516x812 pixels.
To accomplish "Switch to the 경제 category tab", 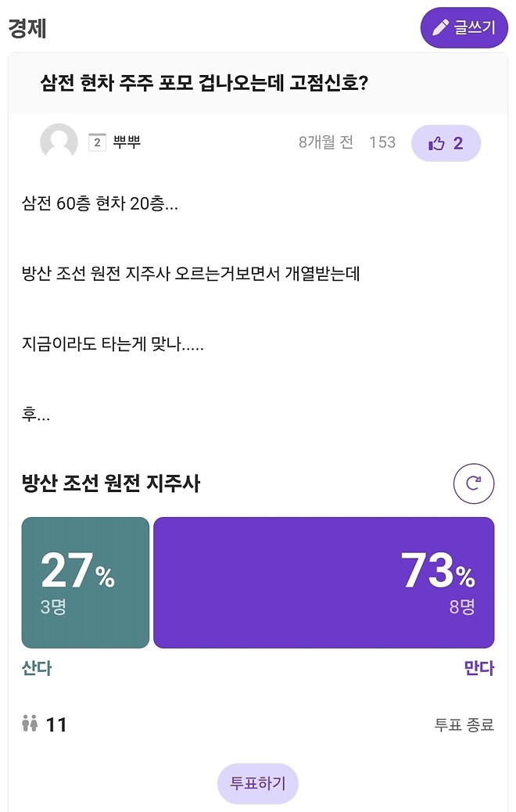I will click(x=27, y=27).
